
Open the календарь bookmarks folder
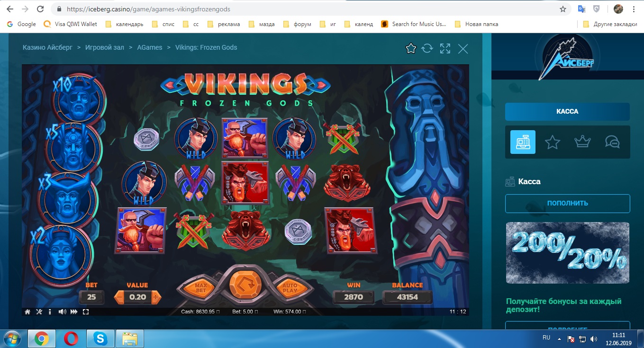[124, 24]
